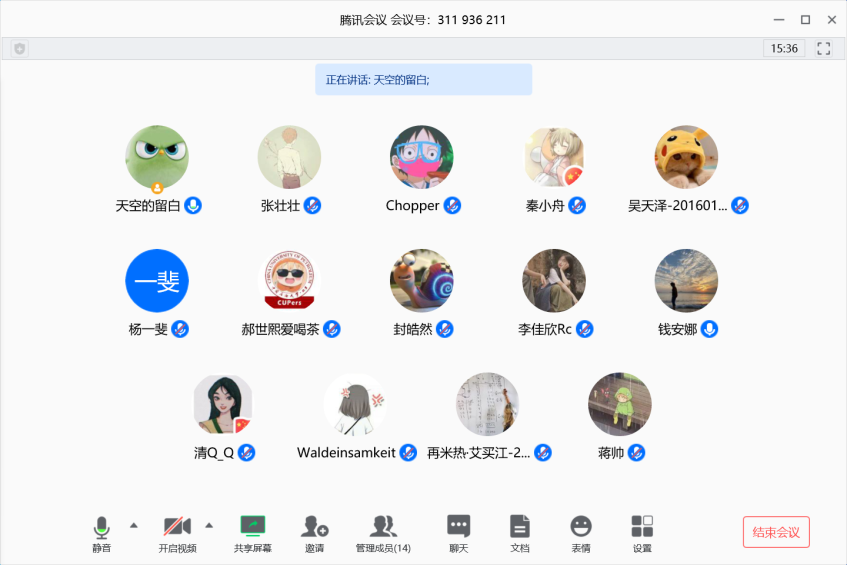Select Chopper's participant avatar

tap(421, 157)
